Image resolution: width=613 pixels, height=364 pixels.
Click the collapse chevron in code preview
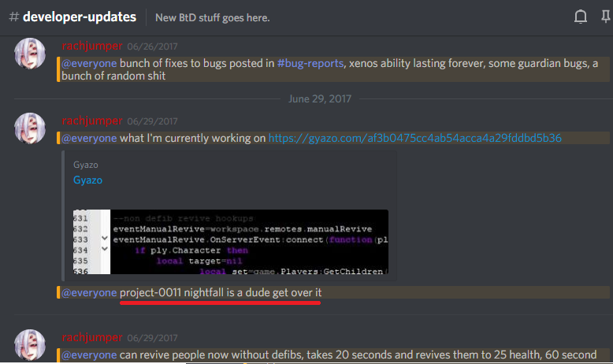[105, 238]
